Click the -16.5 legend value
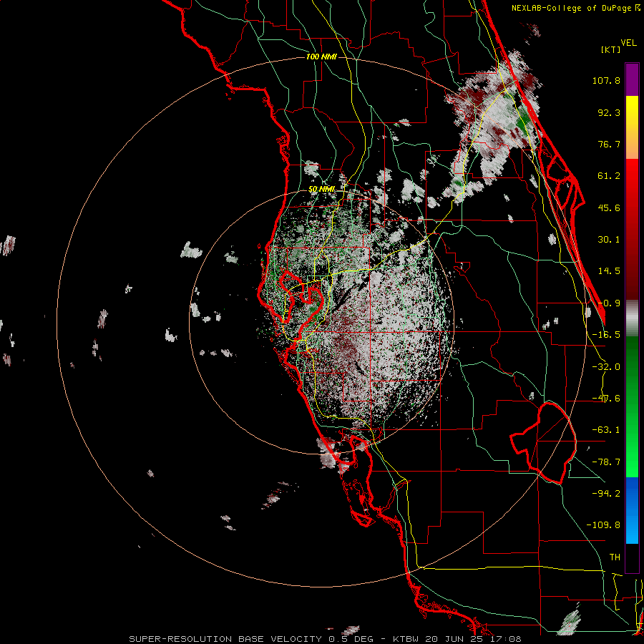This screenshot has height=644, width=644. coord(606,335)
